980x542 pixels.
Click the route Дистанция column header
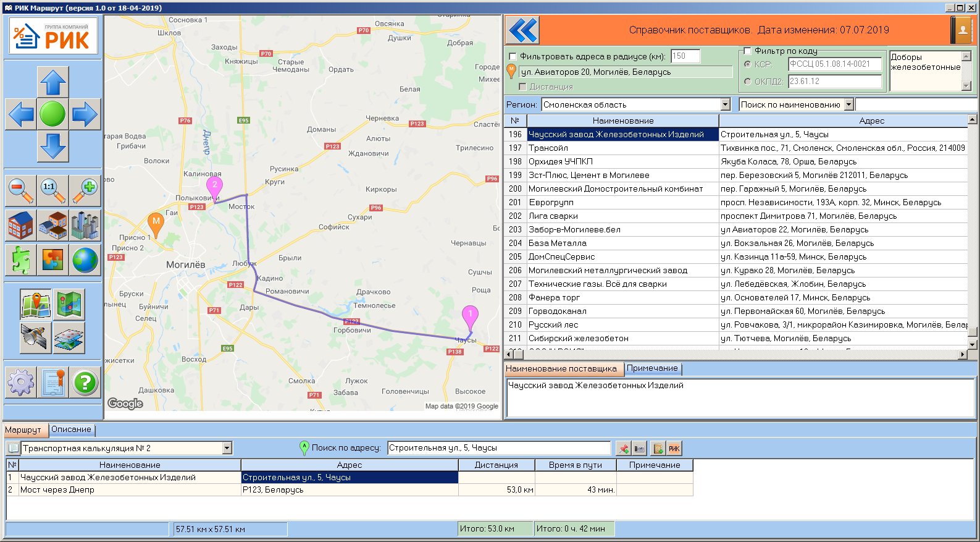click(x=496, y=465)
